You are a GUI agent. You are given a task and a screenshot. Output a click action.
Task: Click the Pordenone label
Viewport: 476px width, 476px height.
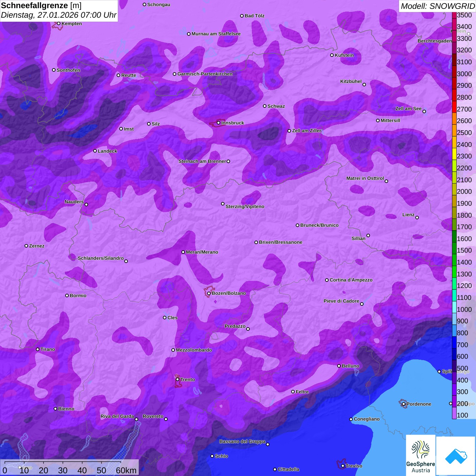tap(419, 404)
